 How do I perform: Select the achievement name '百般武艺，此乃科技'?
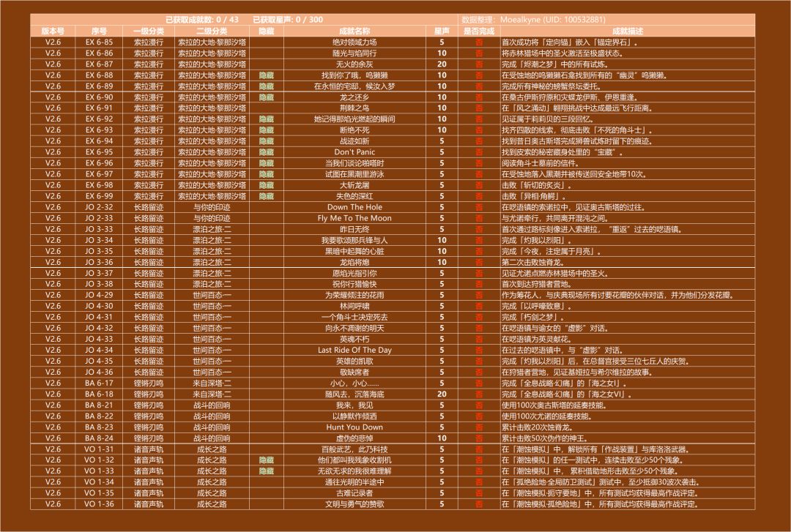click(354, 449)
